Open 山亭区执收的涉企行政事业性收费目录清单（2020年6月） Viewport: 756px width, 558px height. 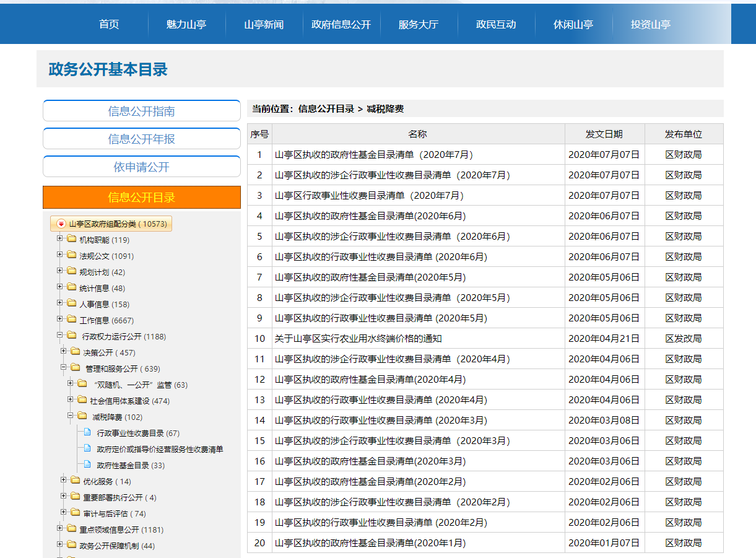point(393,237)
